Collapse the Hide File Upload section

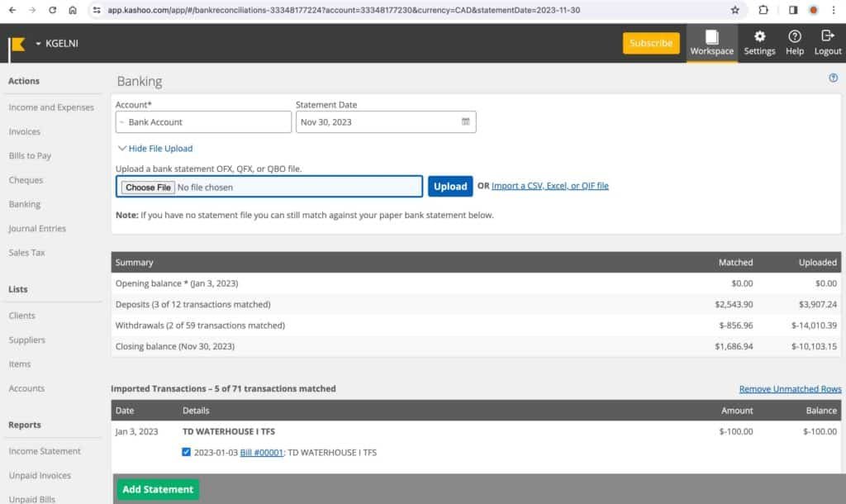point(158,148)
